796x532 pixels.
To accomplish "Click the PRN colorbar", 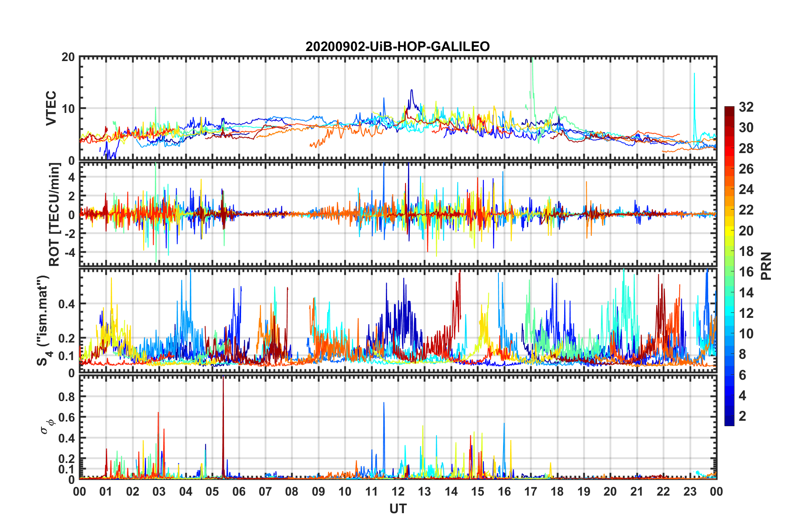I will (729, 266).
